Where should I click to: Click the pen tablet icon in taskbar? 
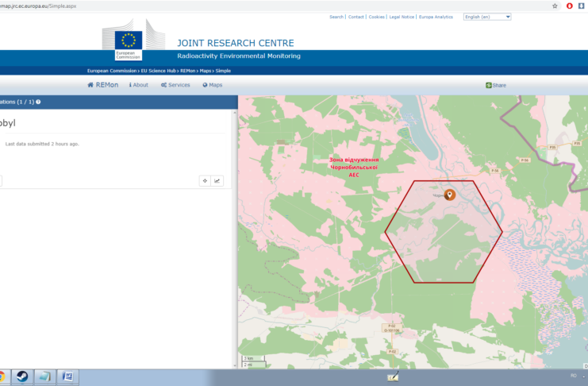[393, 376]
